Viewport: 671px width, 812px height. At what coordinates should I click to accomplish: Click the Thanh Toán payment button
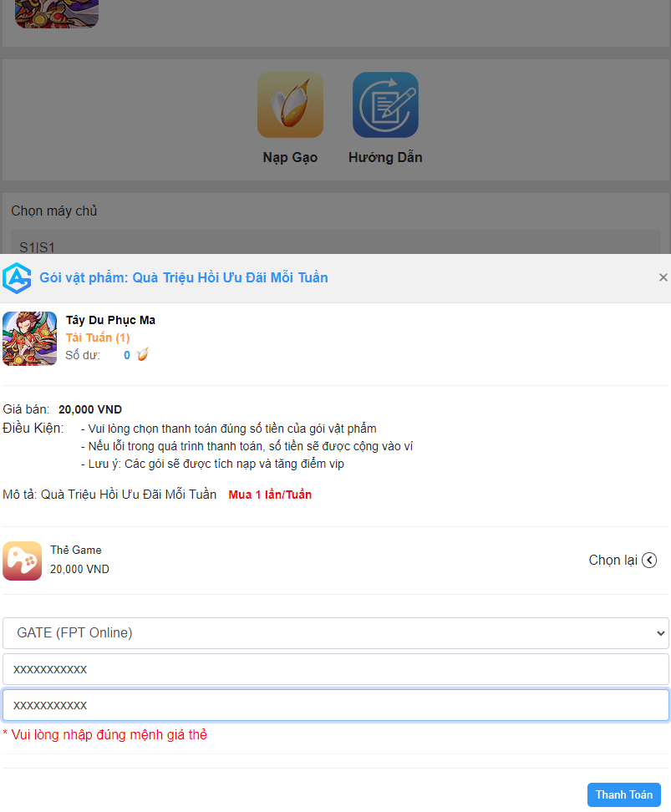click(x=623, y=794)
